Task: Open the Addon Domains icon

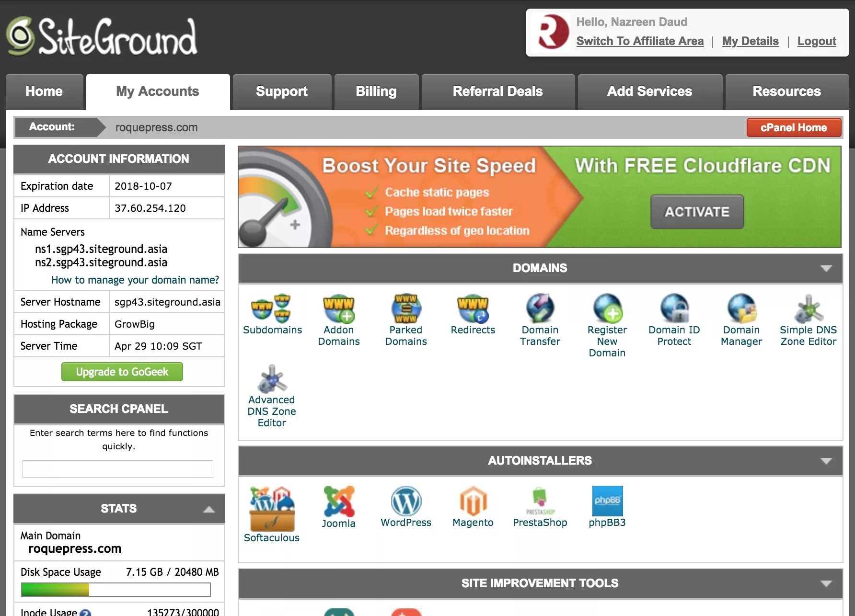Action: (x=338, y=308)
